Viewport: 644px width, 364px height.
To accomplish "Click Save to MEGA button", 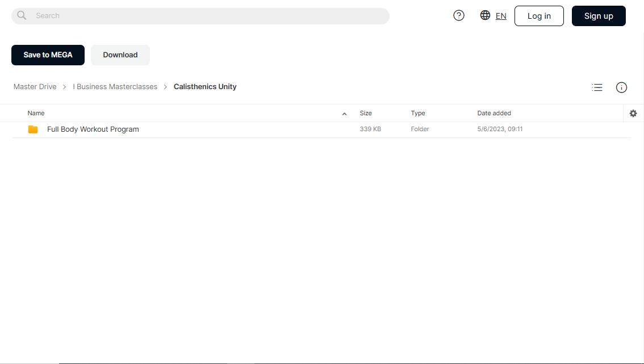I will (x=48, y=55).
